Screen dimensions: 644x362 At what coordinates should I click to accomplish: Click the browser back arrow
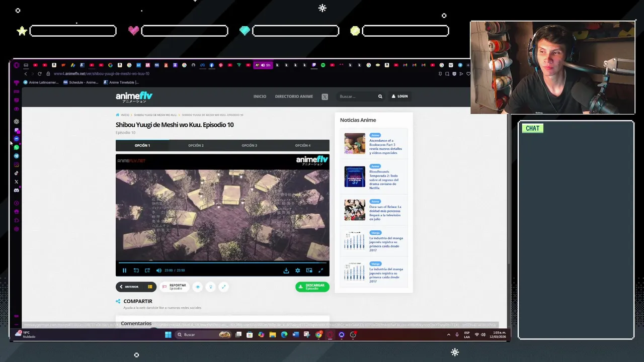[26, 74]
